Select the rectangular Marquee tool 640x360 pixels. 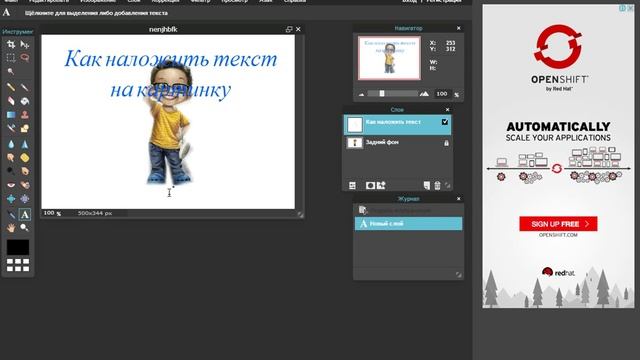[x=11, y=58]
